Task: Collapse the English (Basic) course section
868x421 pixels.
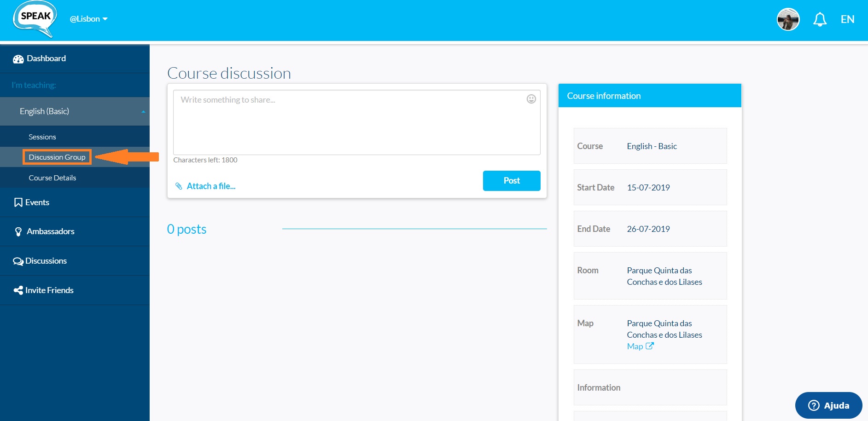Action: click(75, 111)
